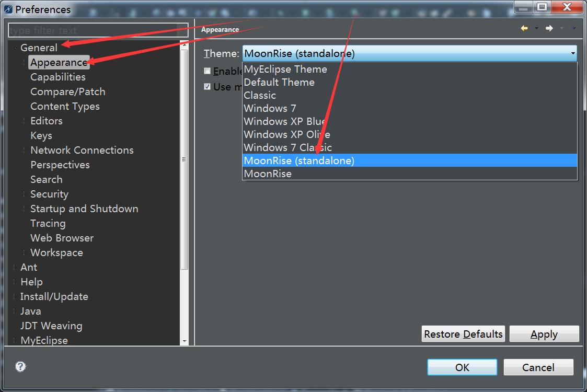Select the Workspace tree item
The image size is (587, 392).
[56, 252]
